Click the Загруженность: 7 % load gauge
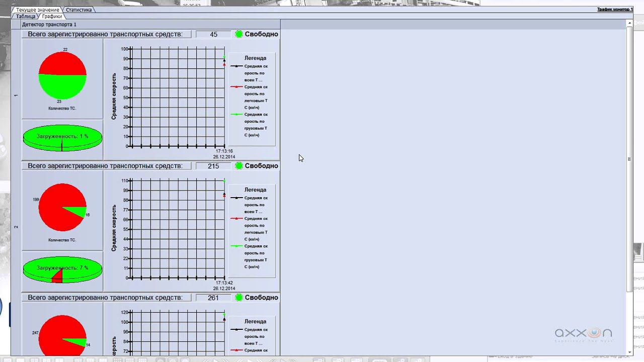The image size is (644, 362). [62, 269]
